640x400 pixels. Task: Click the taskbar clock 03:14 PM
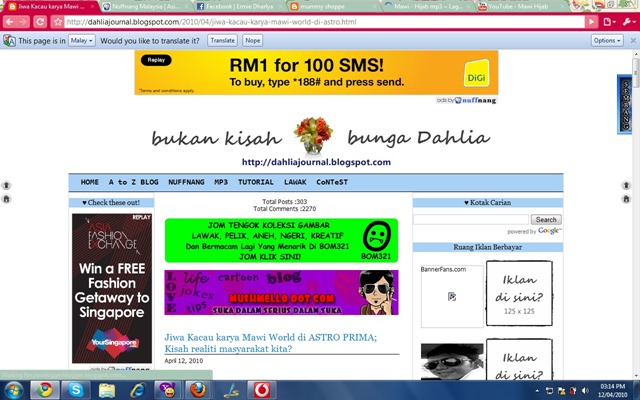pyautogui.click(x=613, y=386)
